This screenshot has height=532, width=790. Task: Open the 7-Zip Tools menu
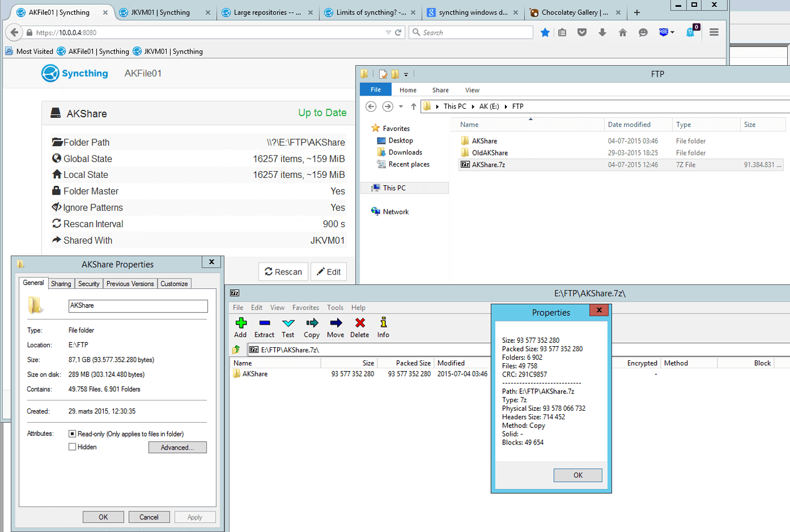335,308
